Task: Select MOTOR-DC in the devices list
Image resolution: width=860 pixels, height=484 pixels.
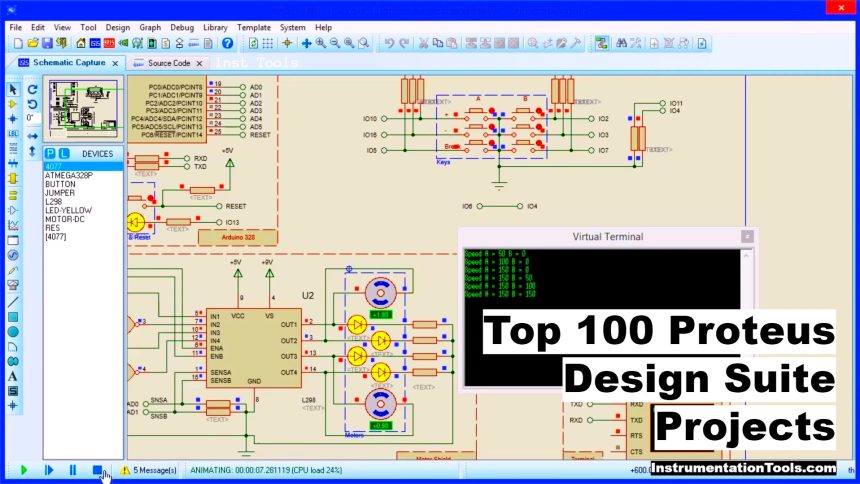Action: pyautogui.click(x=83, y=220)
